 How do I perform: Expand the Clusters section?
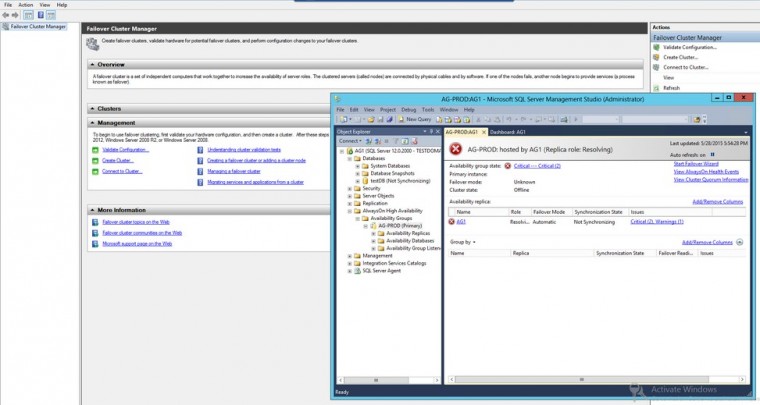pyautogui.click(x=92, y=109)
